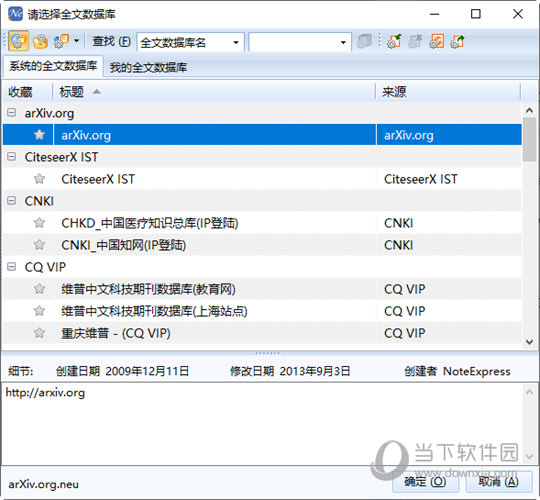The image size is (540, 500).
Task: Click the database list scrollbar thumb
Action: 529,139
